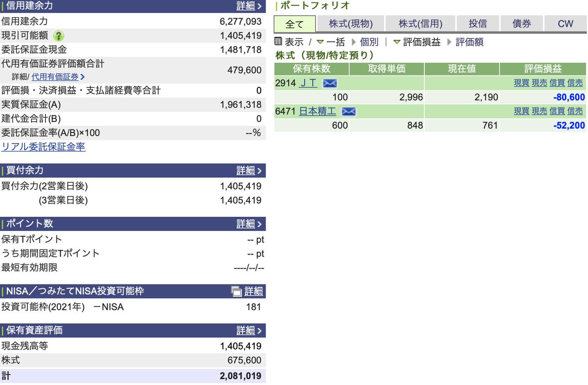The height and width of the screenshot is (385, 588).
Task: Click the mail icon next to 日本精工
Action: tap(348, 111)
